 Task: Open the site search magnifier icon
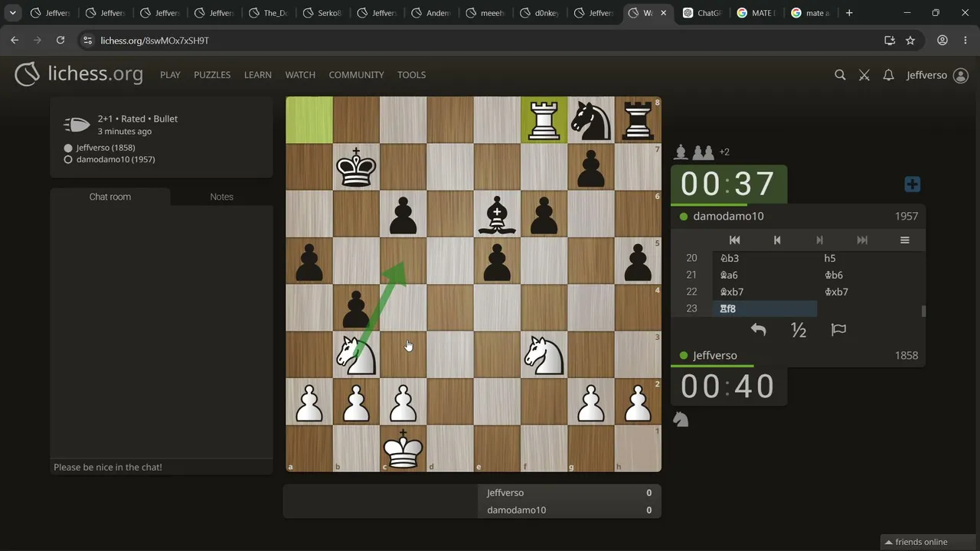point(840,75)
